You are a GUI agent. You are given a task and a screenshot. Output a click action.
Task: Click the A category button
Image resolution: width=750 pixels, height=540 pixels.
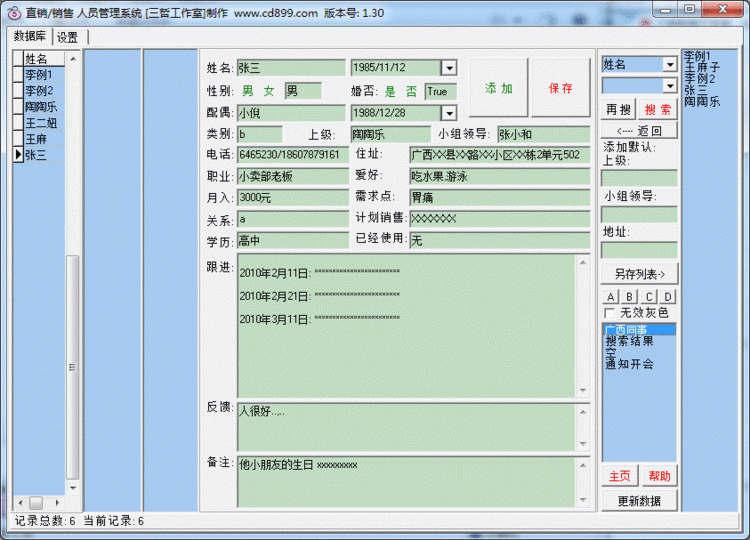tap(611, 296)
